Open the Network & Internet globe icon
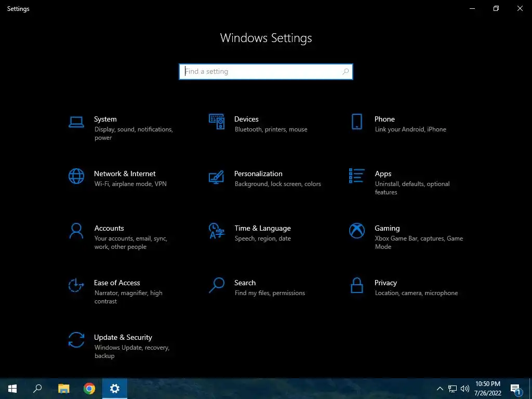This screenshot has height=399, width=532. coord(76,176)
